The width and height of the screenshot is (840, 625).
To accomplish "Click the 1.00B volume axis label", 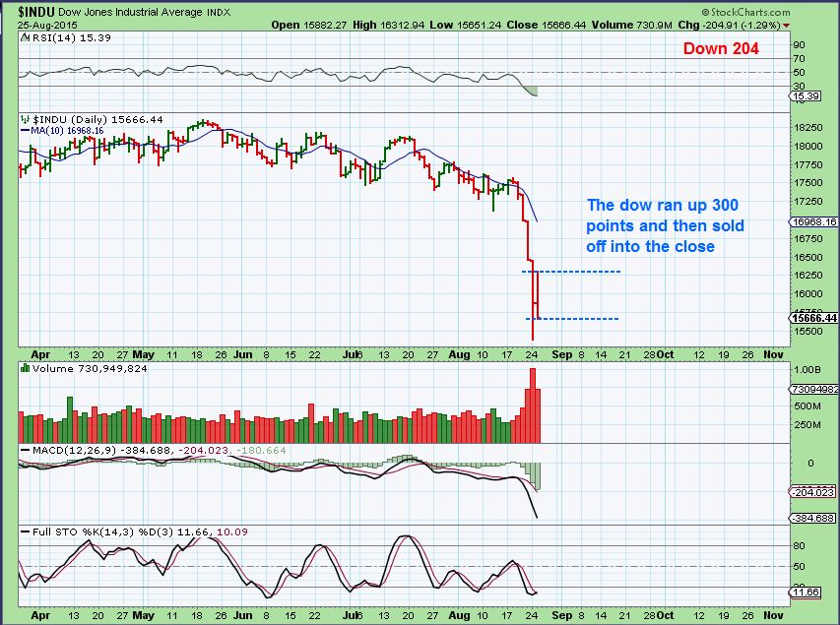I will pyautogui.click(x=808, y=369).
